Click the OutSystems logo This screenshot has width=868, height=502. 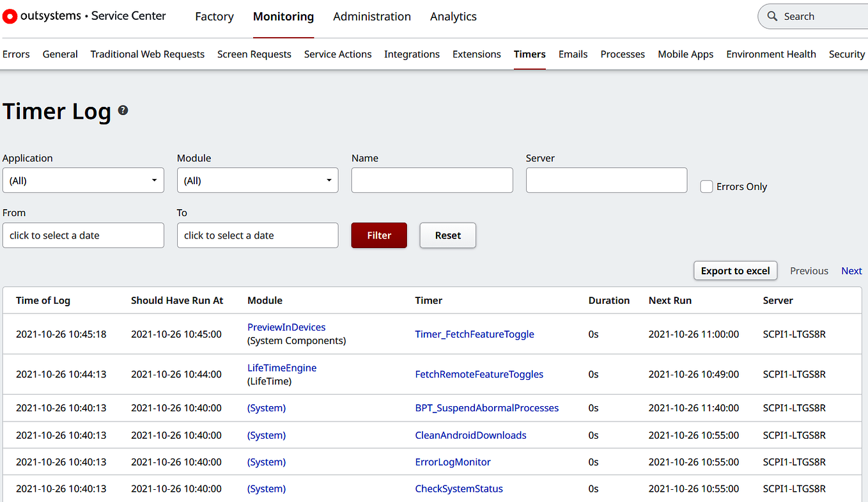pos(10,16)
